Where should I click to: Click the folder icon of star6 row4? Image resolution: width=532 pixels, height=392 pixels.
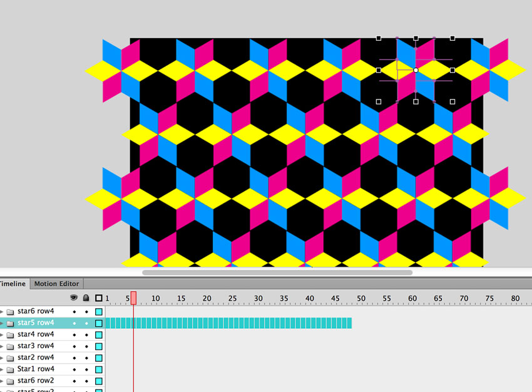[x=10, y=312]
